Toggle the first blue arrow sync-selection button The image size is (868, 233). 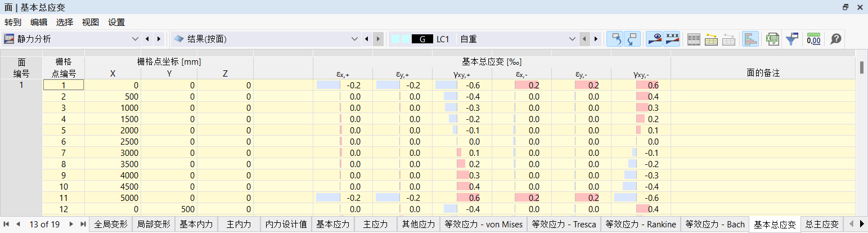[615, 39]
